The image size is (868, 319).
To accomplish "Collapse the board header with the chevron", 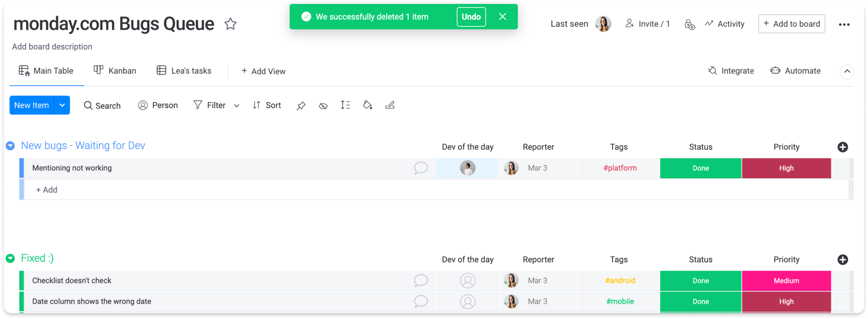I will click(847, 71).
